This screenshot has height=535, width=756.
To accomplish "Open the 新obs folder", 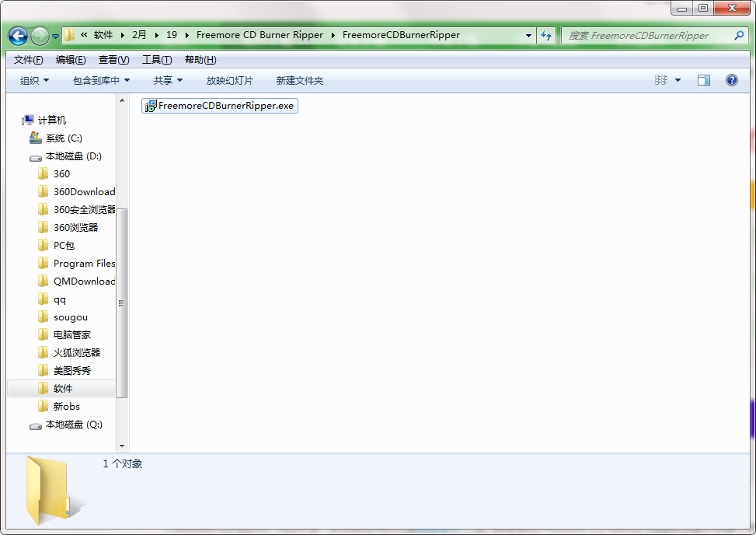I will pos(59,406).
